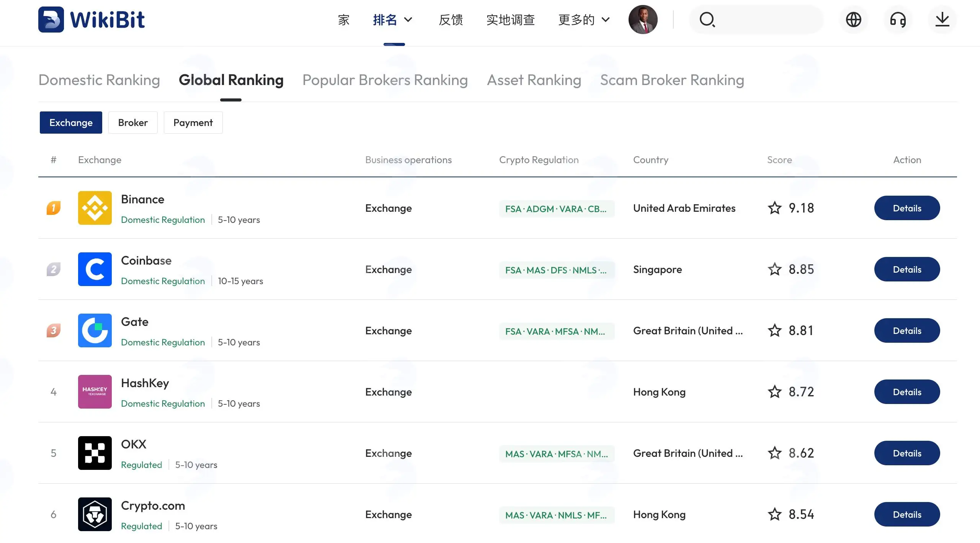Click the OKX logo

point(95,453)
